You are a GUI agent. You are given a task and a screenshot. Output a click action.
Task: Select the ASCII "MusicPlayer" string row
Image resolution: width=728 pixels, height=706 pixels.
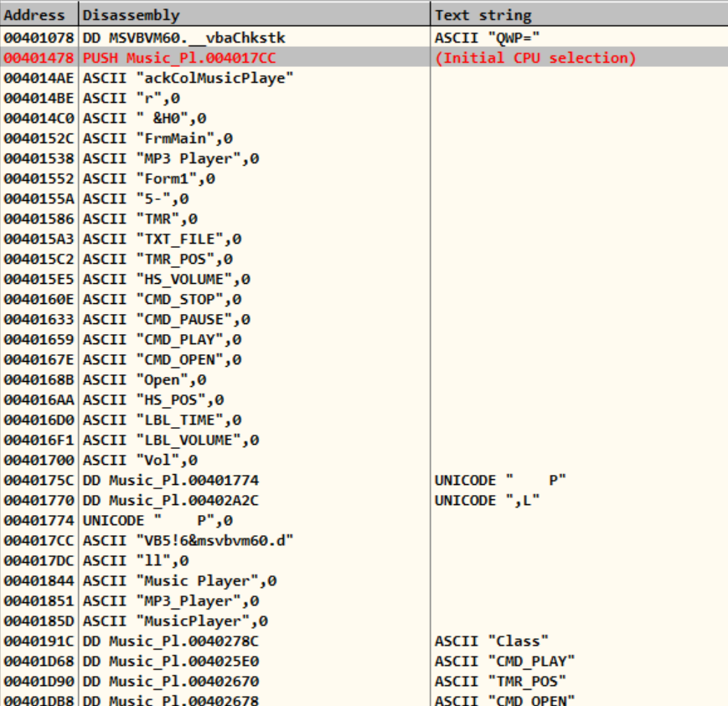(364, 621)
